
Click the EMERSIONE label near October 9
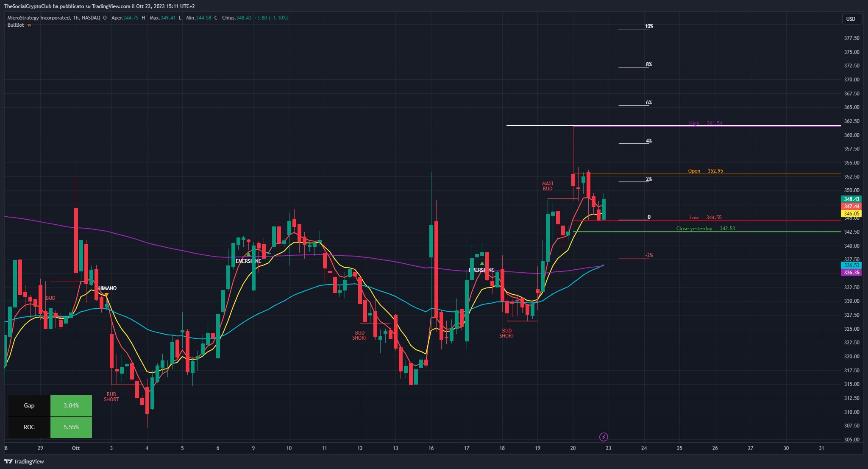pyautogui.click(x=248, y=261)
